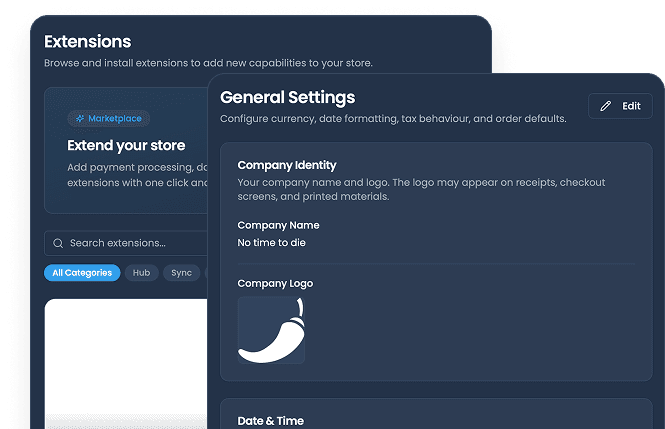Click the Marketplace badge in Extensions
This screenshot has height=429, width=665.
point(109,119)
